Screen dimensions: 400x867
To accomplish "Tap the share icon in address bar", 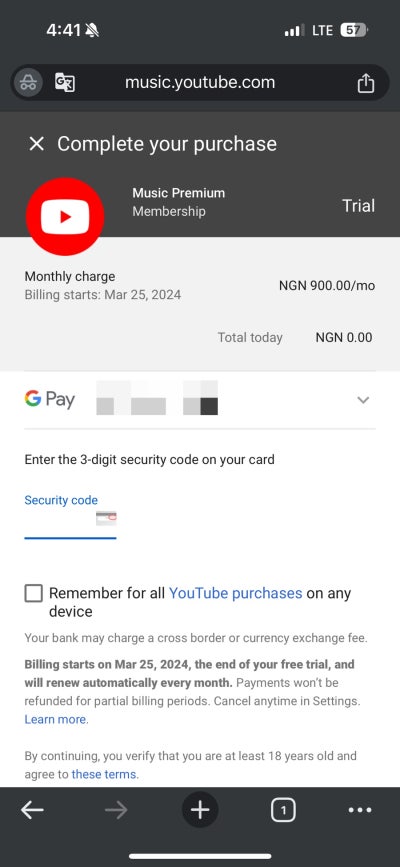I will 365,83.
